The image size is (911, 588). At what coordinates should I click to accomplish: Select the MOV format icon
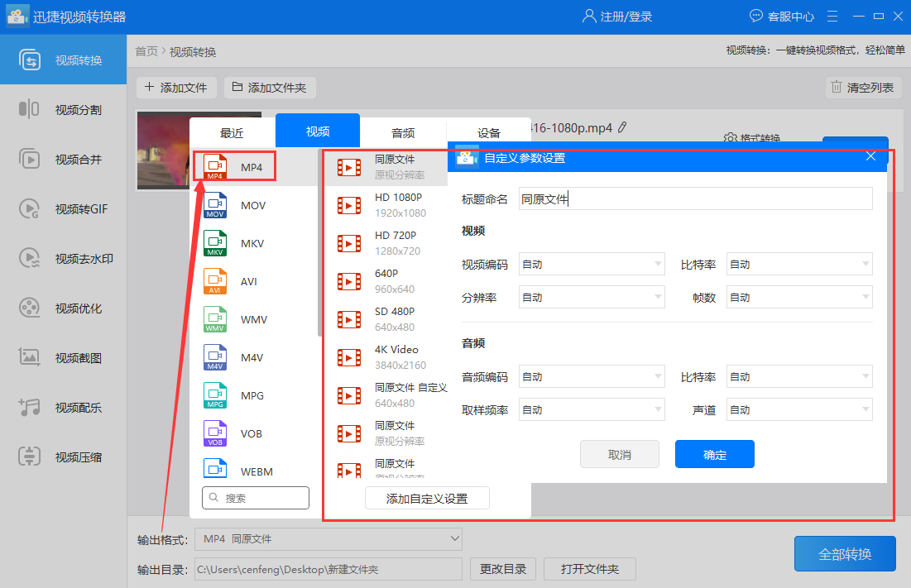pos(215,205)
